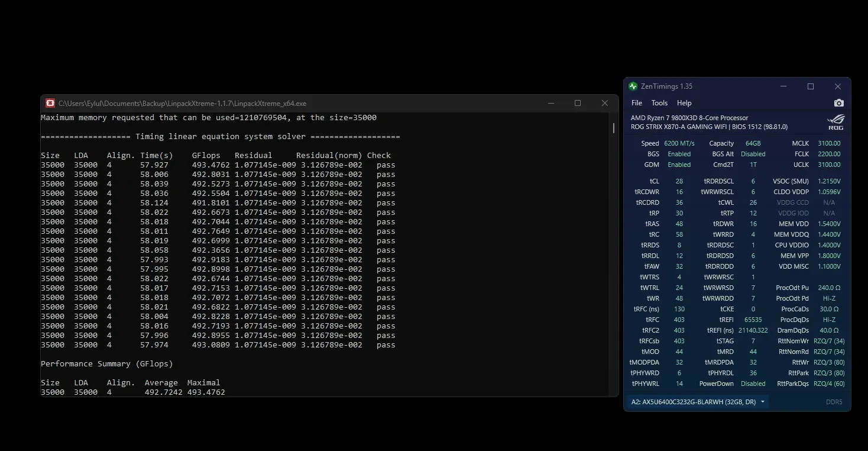Click the ProcOdt Pu value 240.0 Ω
Viewport: 868px width, 451px height.
829,288
